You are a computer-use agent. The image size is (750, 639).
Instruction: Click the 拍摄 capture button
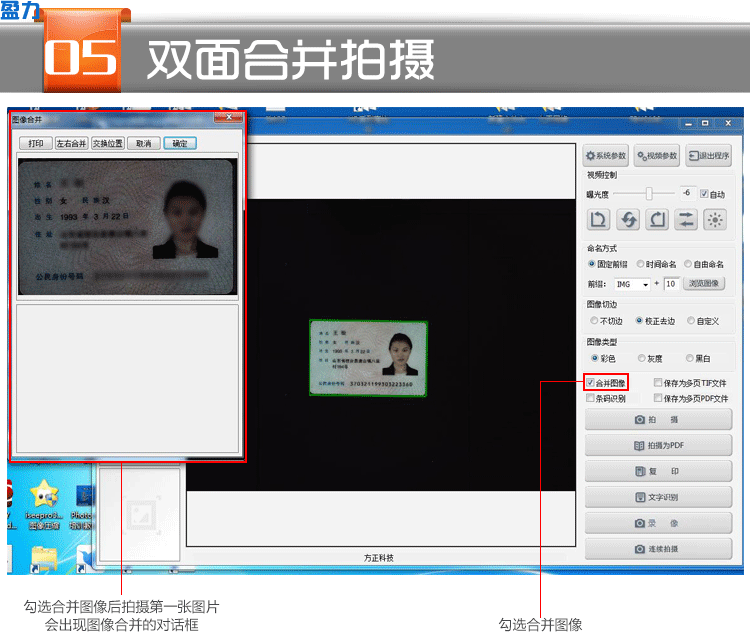pyautogui.click(x=658, y=419)
